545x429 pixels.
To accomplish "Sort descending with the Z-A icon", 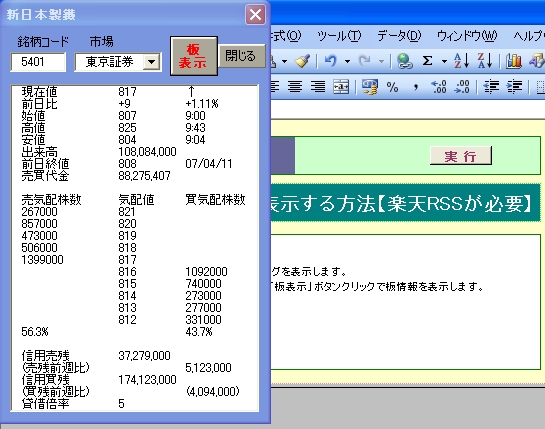I will pos(485,61).
